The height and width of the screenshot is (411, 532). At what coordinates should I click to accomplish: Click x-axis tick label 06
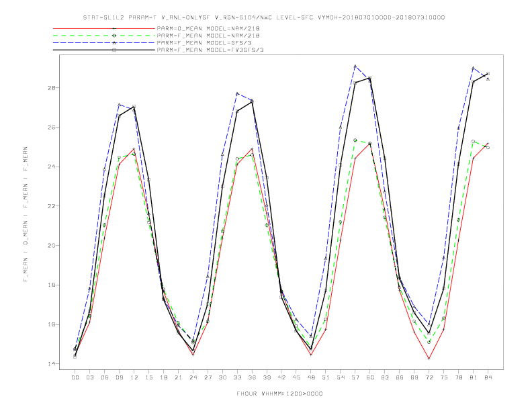[x=105, y=377]
